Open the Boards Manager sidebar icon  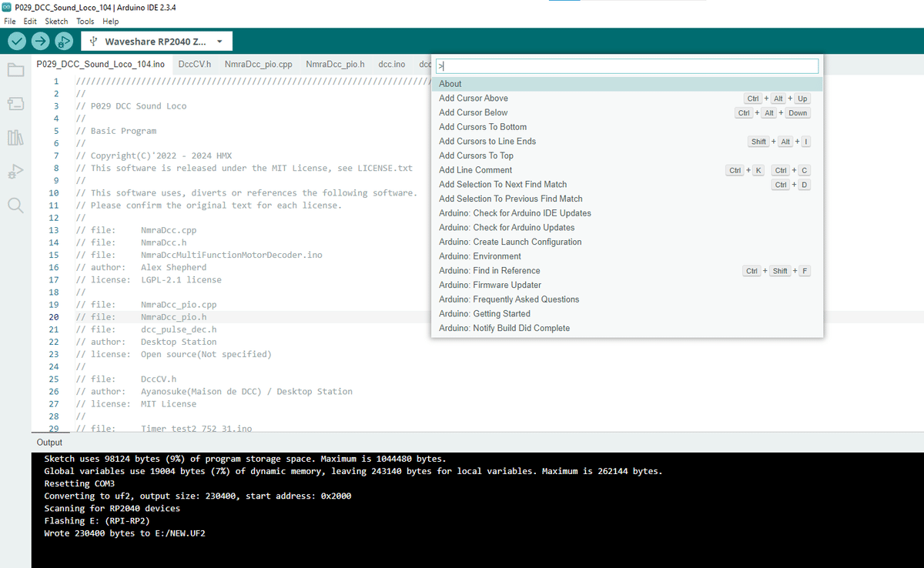click(16, 103)
